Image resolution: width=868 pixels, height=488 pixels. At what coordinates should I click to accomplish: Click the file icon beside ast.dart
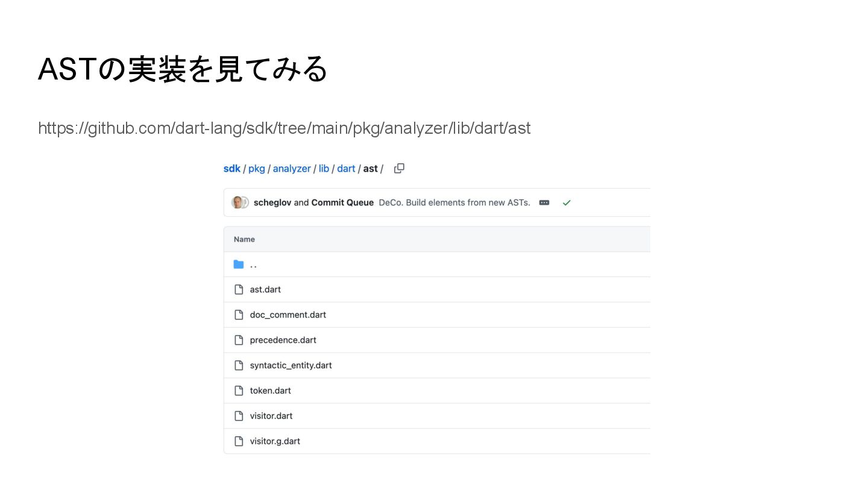[239, 290]
